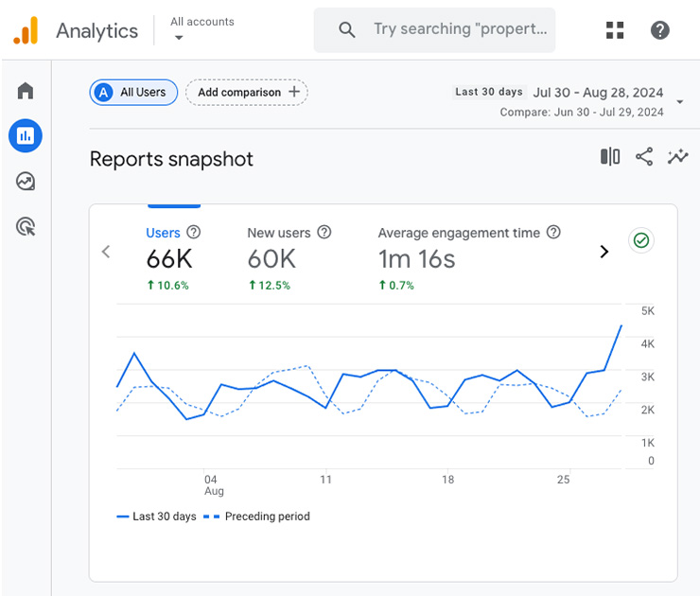Open the help question mark icon
Viewport: 700px width, 596px height.
[660, 30]
